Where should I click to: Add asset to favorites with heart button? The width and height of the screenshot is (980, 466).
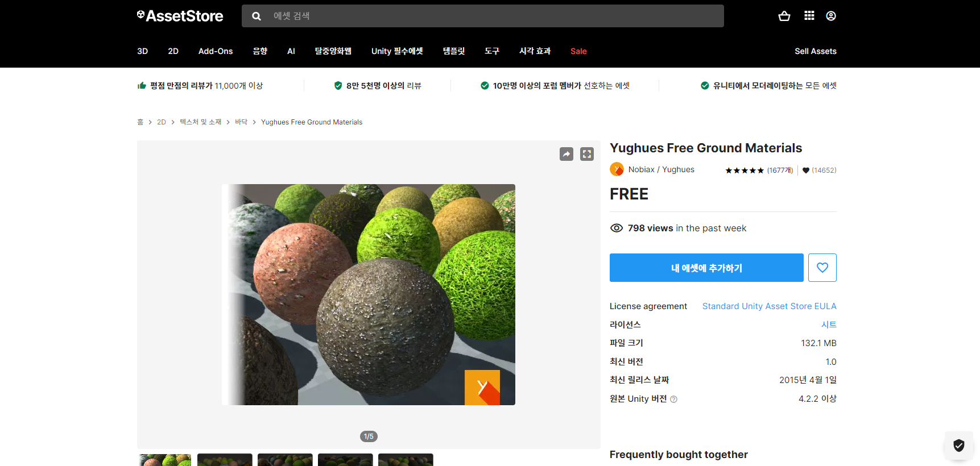coord(822,268)
